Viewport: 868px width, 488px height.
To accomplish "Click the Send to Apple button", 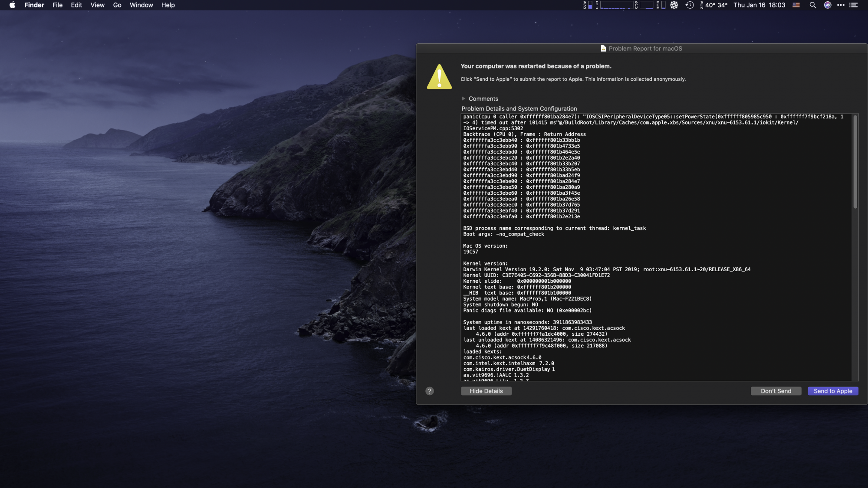I will pos(833,391).
